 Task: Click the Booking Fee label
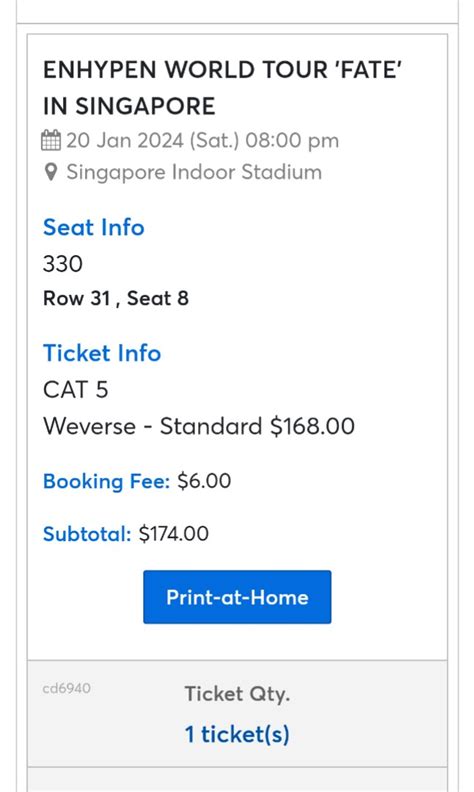click(107, 481)
